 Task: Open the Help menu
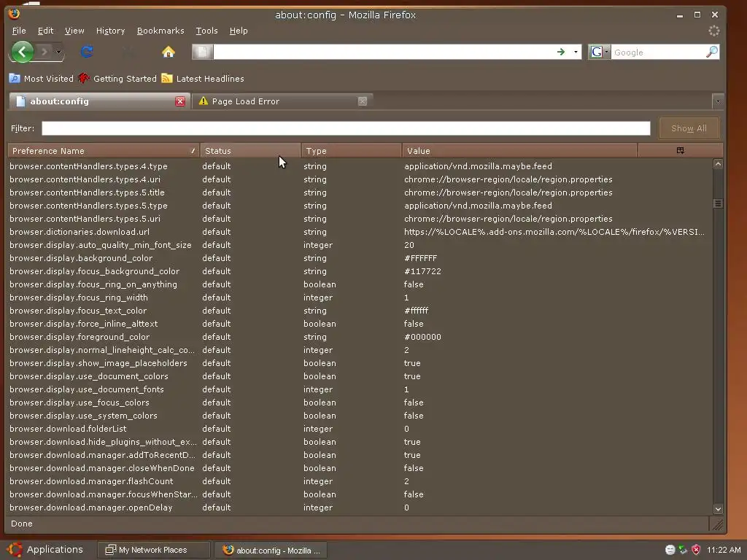pyautogui.click(x=239, y=31)
